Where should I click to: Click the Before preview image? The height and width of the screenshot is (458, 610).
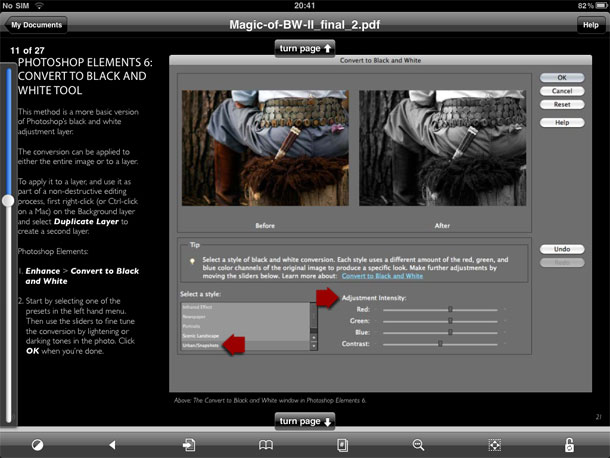point(265,148)
